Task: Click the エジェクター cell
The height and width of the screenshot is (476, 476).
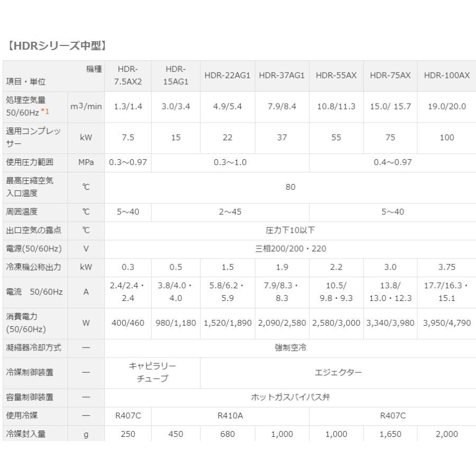Action: [x=338, y=372]
